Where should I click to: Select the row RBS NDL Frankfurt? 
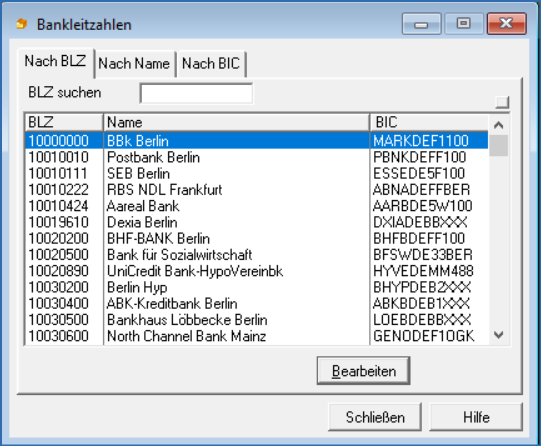point(257,190)
